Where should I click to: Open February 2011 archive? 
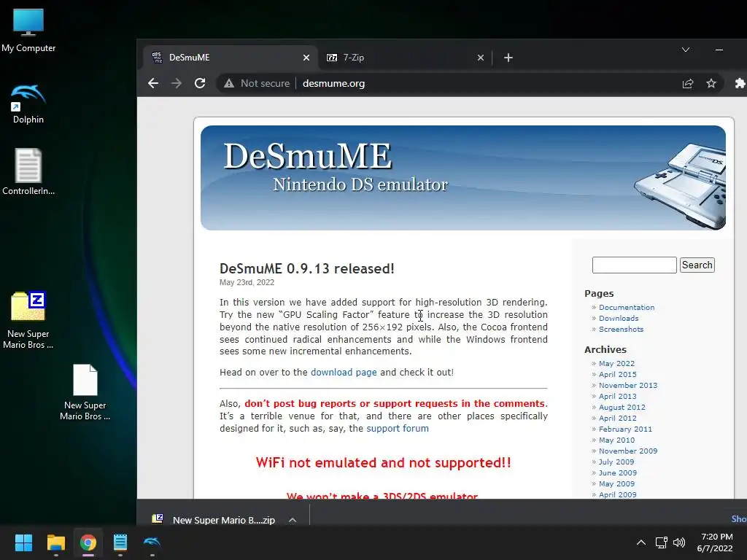click(625, 429)
